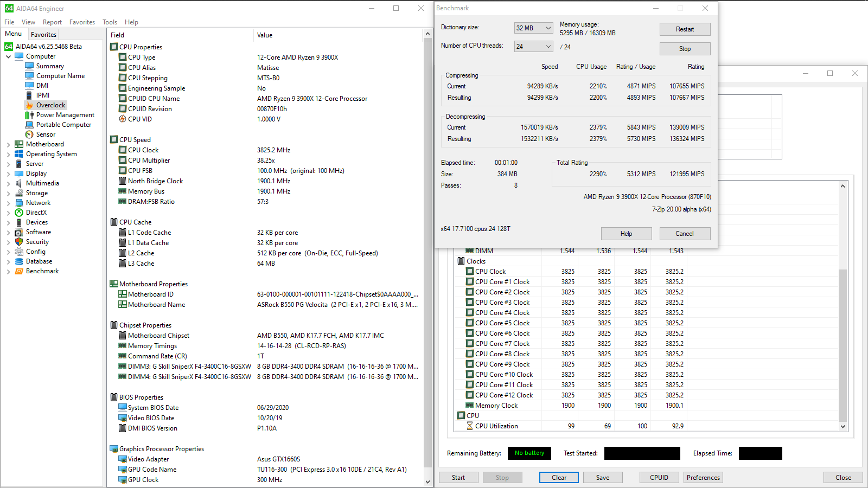The height and width of the screenshot is (488, 868).
Task: Click Restart in the Benchmark window
Action: [x=685, y=29]
